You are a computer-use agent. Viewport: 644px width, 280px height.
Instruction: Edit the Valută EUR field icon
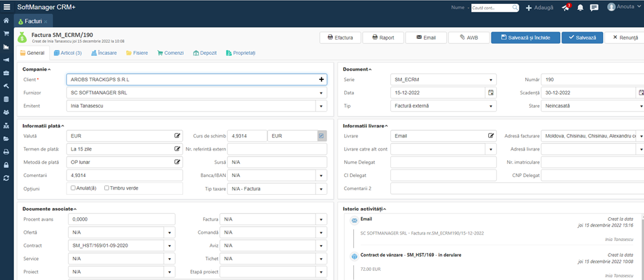pyautogui.click(x=178, y=135)
